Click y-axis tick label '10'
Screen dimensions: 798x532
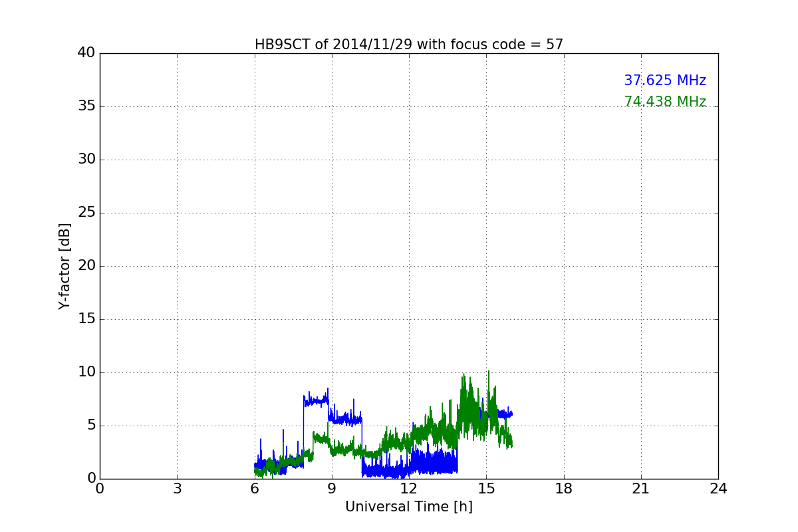click(x=86, y=372)
